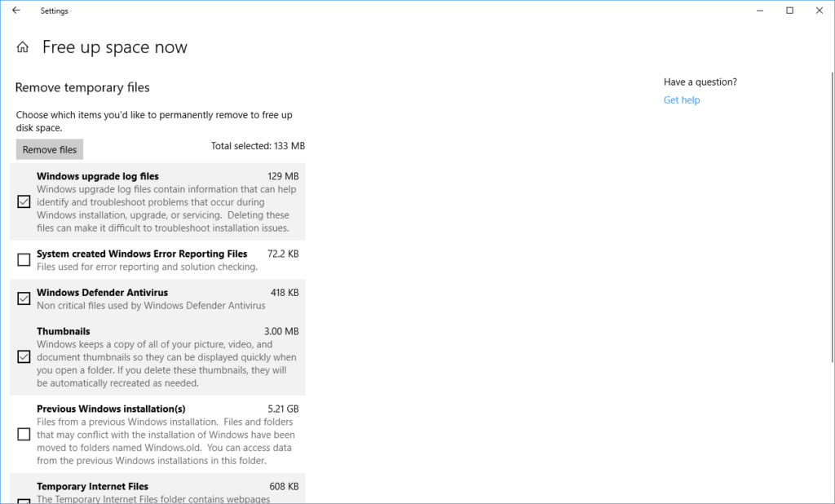Click the Home icon to return to Settings home
Viewport: 835px width, 504px height.
22,46
